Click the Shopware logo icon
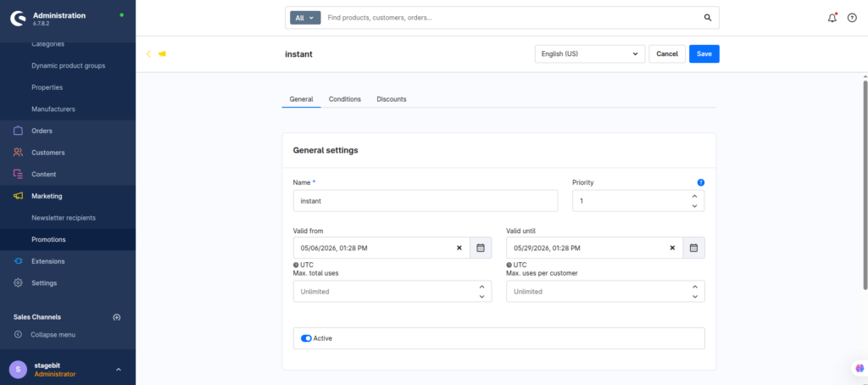868x385 pixels. tap(19, 19)
